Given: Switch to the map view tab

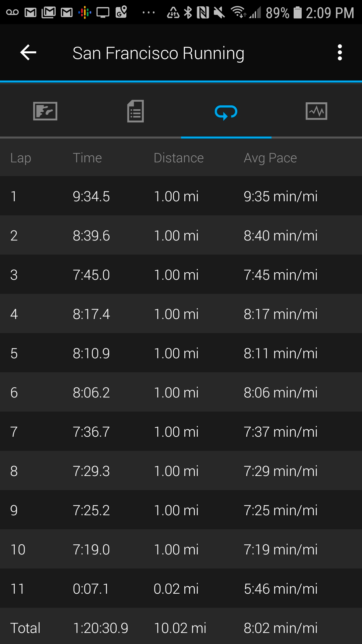Looking at the screenshot, I should [x=45, y=111].
